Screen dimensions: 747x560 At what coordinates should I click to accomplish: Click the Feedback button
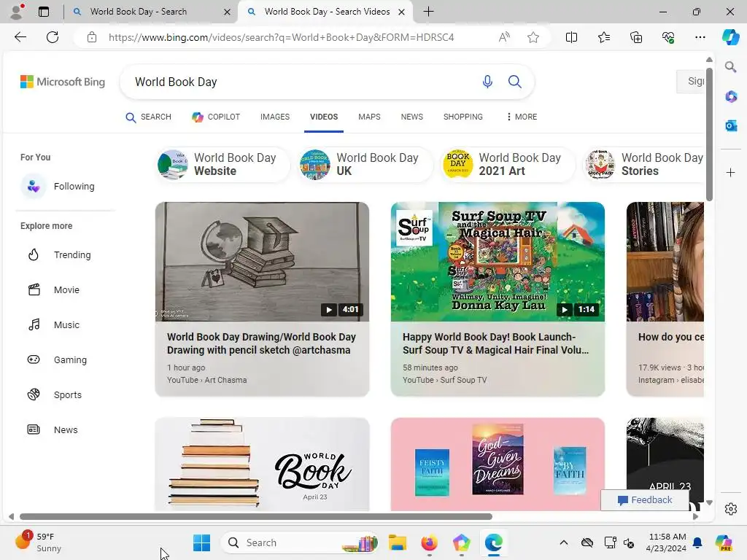click(x=645, y=500)
